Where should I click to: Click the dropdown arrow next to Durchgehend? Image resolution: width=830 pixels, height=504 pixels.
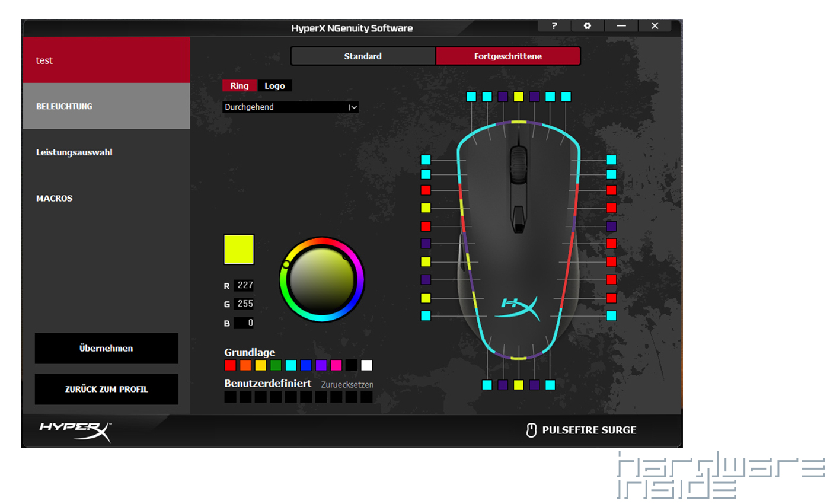coord(353,107)
